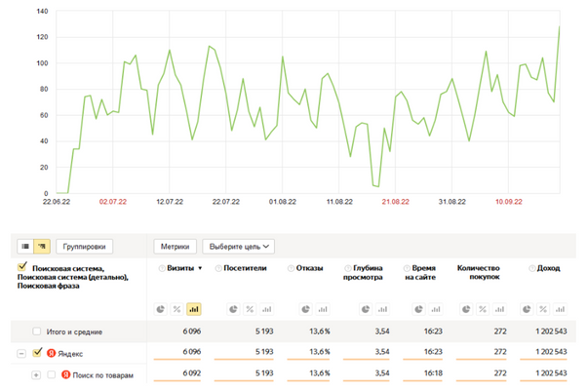This screenshot has width=588, height=390.
Task: Open help hint next to Доход
Action: click(531, 268)
